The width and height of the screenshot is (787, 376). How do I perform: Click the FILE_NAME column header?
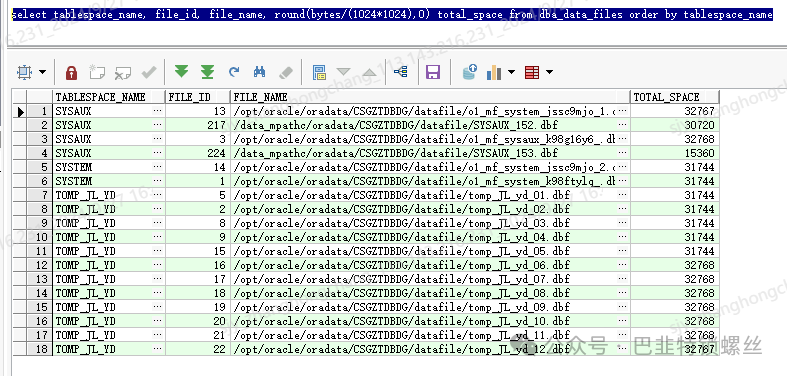[430, 97]
